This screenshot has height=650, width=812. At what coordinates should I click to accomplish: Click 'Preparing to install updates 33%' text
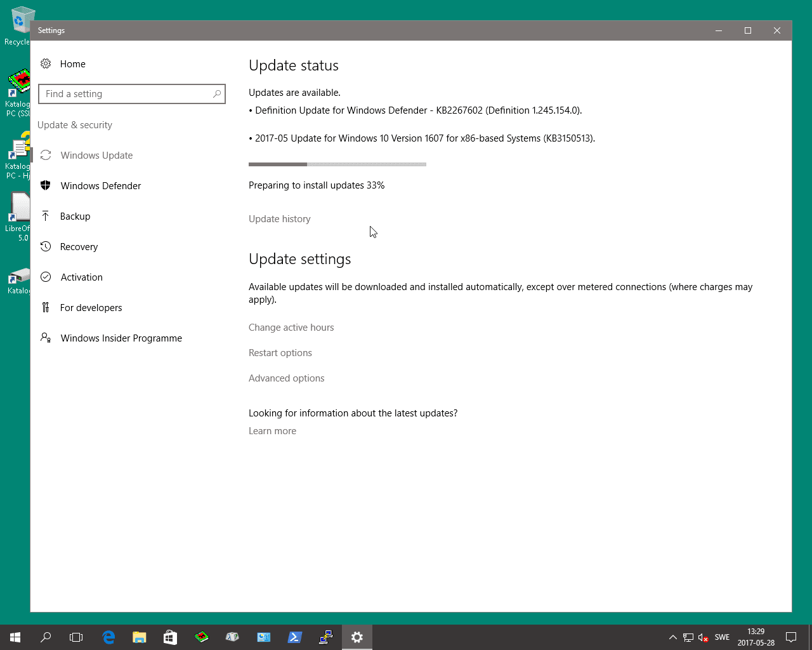click(x=317, y=185)
